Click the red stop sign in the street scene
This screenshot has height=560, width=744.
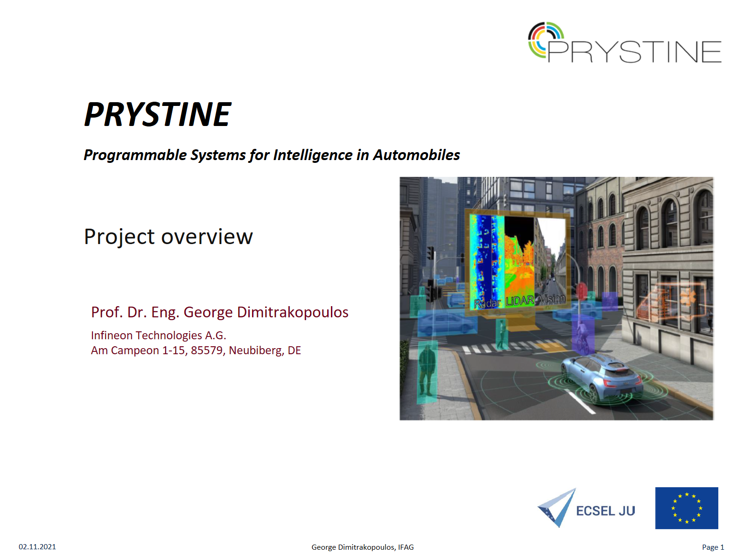(582, 292)
